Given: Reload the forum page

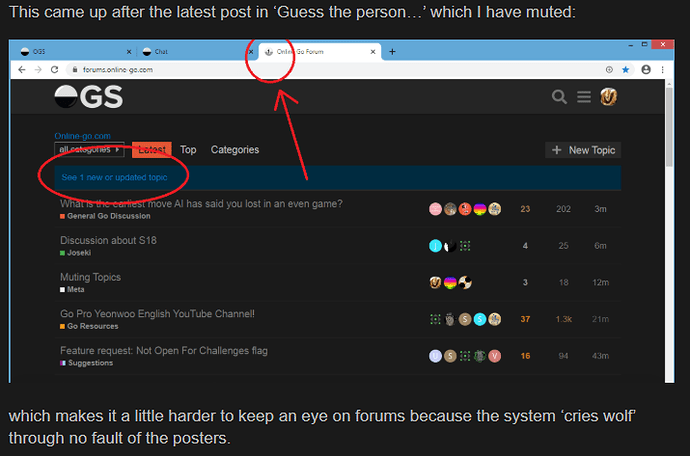Looking at the screenshot, I should click(x=55, y=70).
